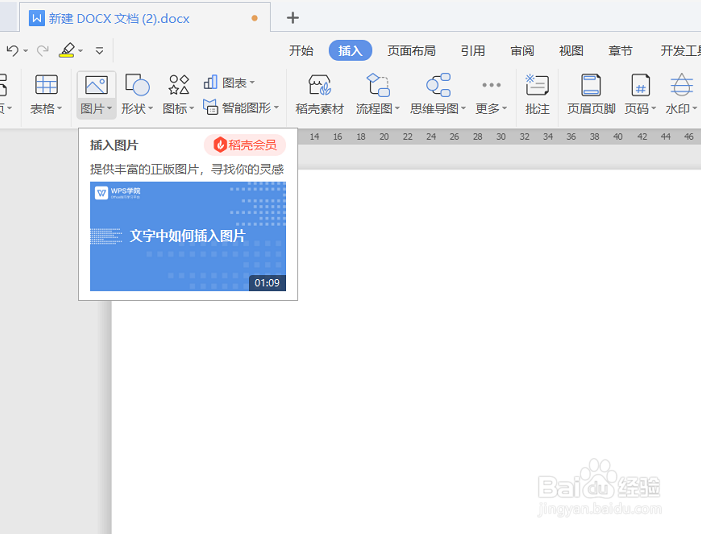Click the 页码 page number icon
701x534 pixels.
[x=640, y=85]
